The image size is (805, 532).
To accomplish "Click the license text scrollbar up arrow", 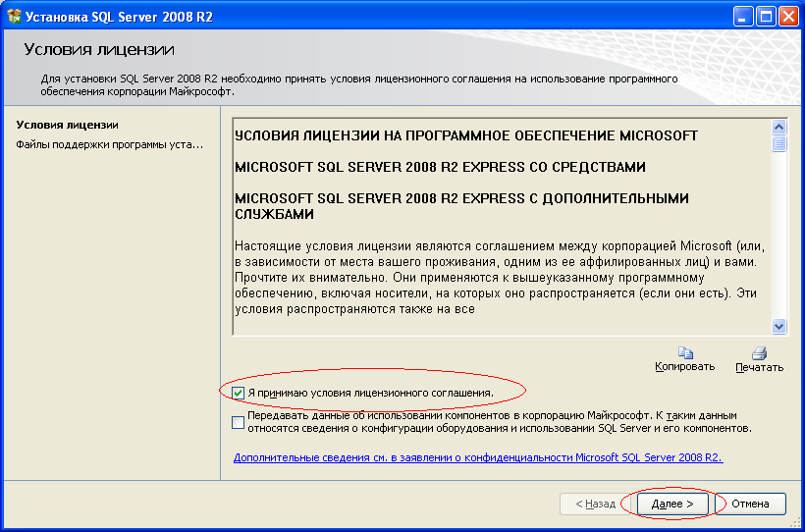I will 778,128.
